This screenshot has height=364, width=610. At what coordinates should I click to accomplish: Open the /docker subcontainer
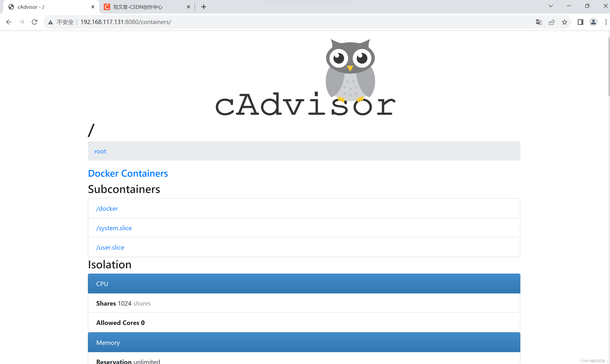107,208
